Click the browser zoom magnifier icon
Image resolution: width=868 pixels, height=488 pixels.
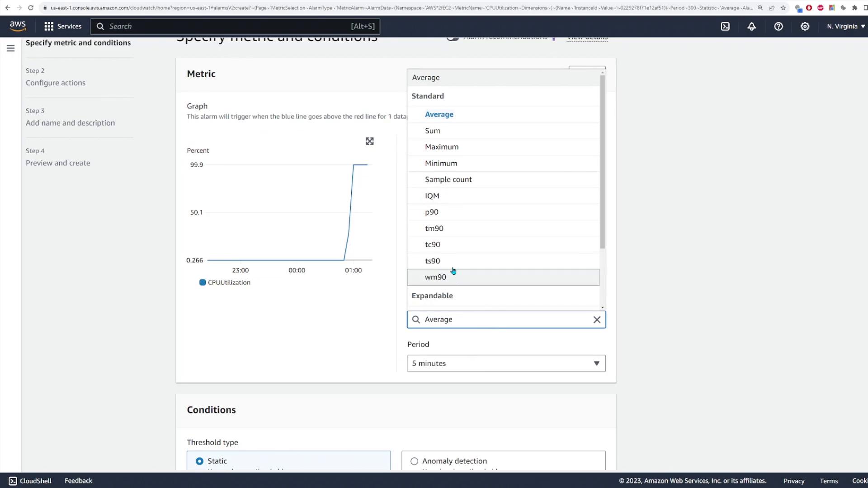760,8
